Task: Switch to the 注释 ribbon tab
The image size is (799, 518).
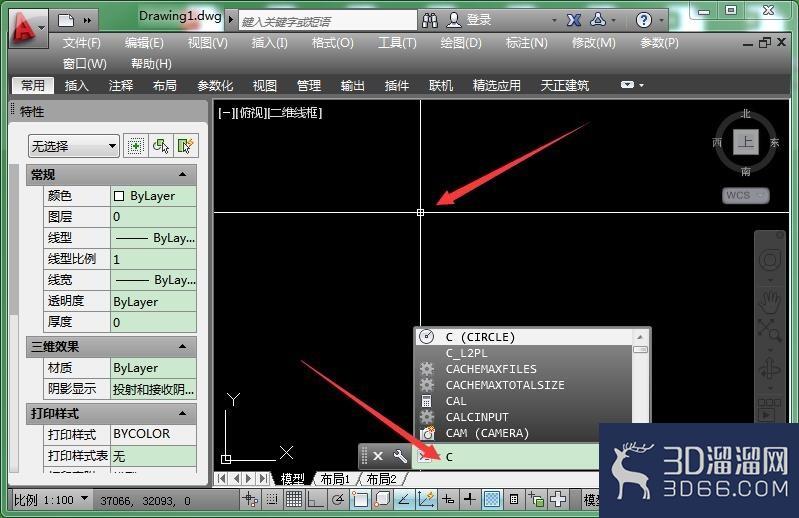Action: pos(121,86)
